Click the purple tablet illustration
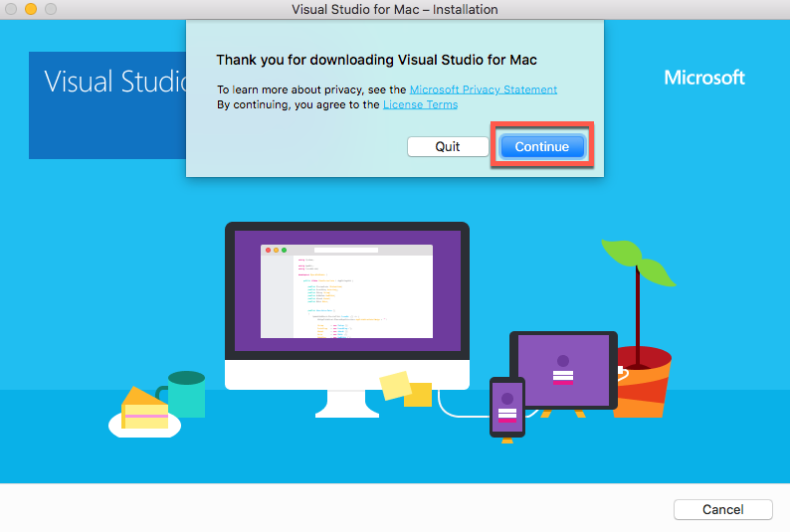 [x=563, y=370]
